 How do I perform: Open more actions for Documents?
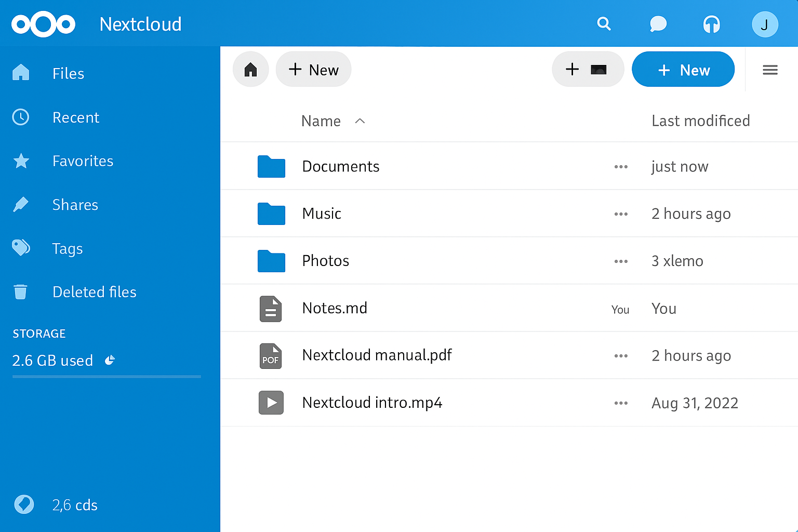[x=621, y=167]
